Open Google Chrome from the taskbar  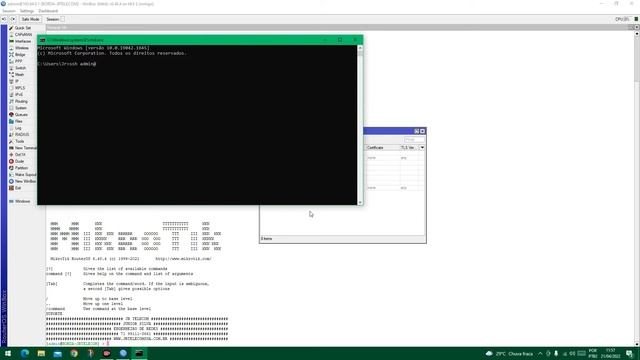point(74,353)
